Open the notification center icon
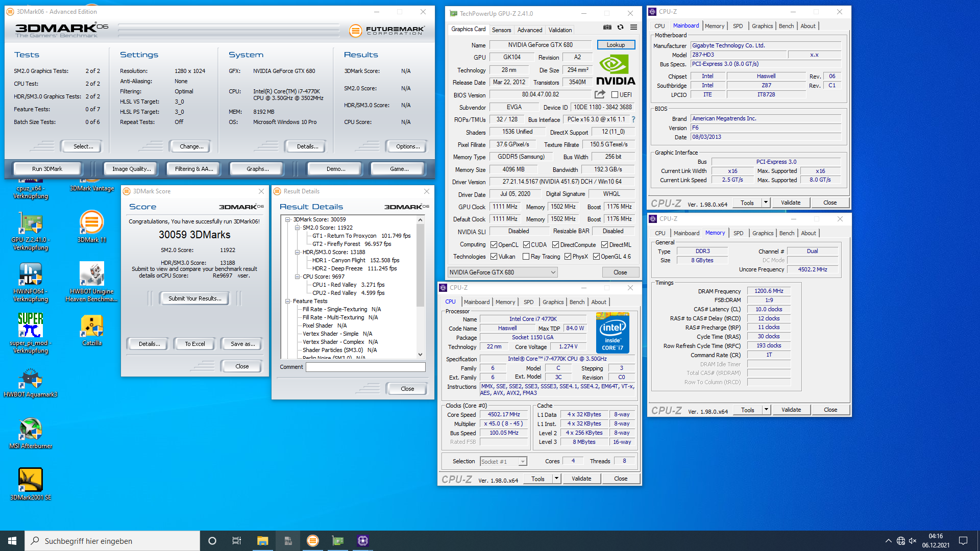The width and height of the screenshot is (980, 551). [x=963, y=541]
